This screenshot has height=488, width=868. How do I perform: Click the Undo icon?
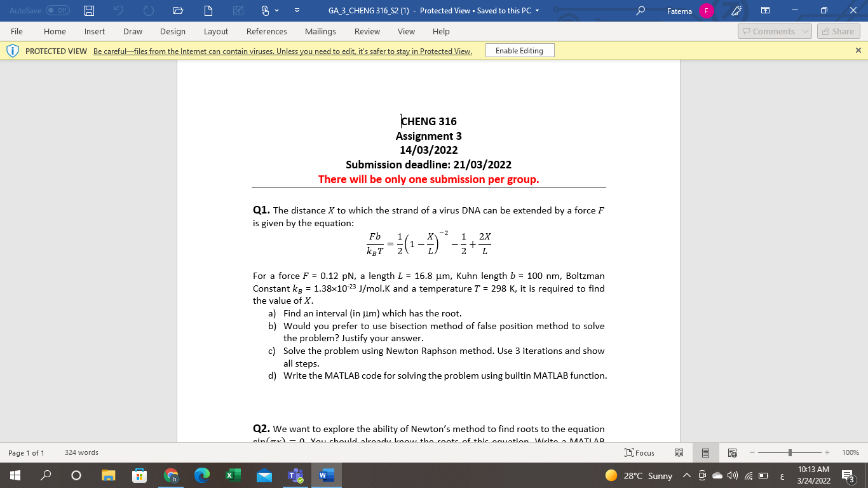pos(119,10)
